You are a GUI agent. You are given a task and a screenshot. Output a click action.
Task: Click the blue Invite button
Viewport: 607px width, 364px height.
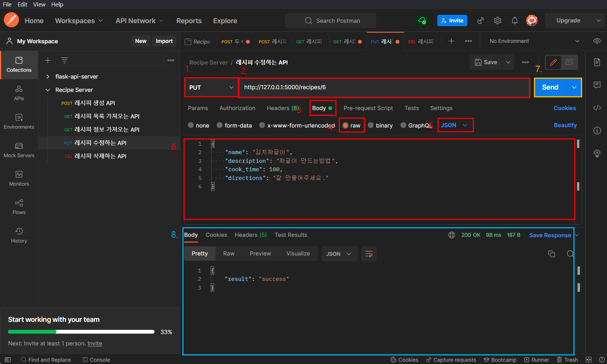coord(452,20)
